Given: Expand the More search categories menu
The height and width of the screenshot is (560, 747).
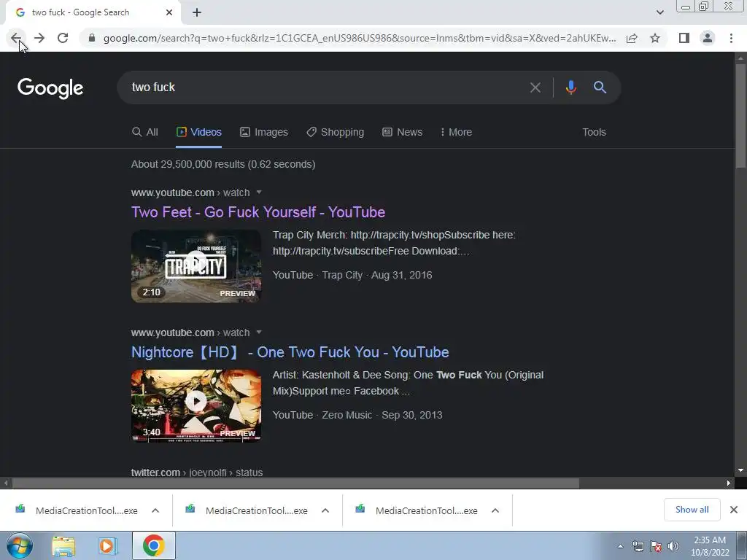Looking at the screenshot, I should [456, 133].
